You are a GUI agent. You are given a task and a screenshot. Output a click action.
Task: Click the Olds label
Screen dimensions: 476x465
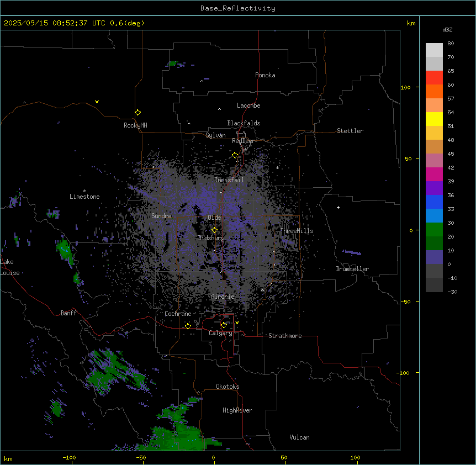click(x=214, y=218)
